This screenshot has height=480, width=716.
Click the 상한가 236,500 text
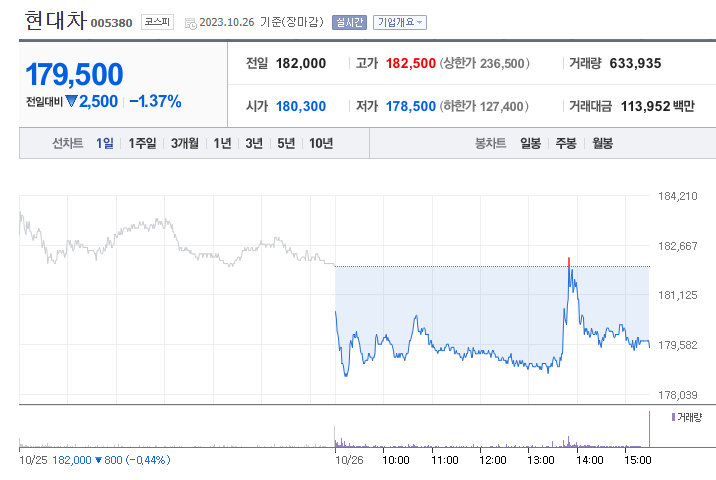point(484,63)
